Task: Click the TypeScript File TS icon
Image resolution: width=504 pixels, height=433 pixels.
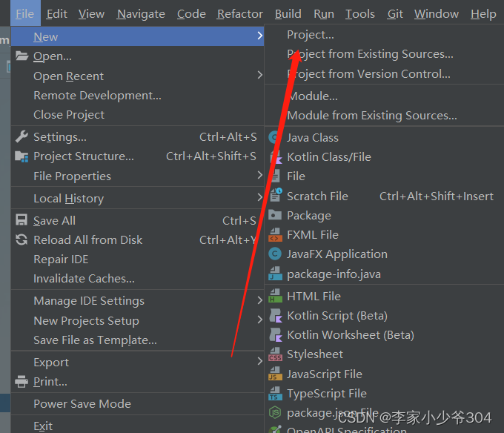Action: [276, 394]
